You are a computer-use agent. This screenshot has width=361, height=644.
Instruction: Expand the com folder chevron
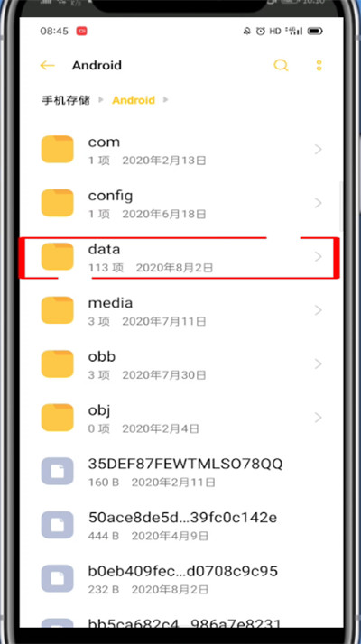point(318,150)
